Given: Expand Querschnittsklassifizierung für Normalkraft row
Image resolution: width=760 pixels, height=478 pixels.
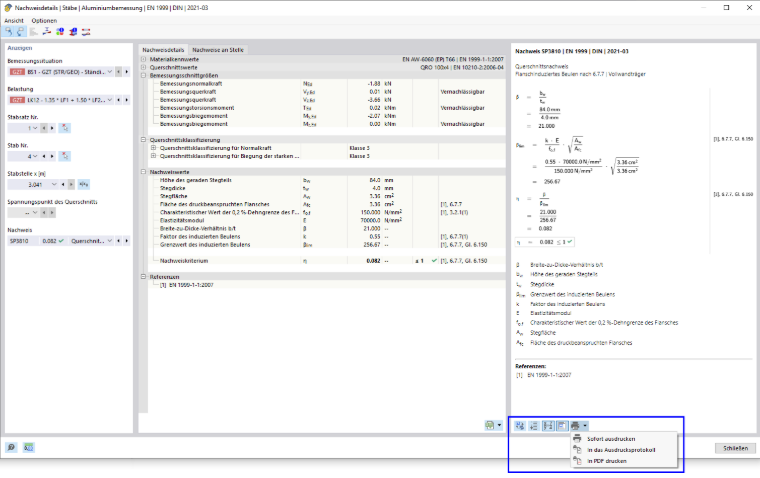Looking at the screenshot, I should coord(153,148).
